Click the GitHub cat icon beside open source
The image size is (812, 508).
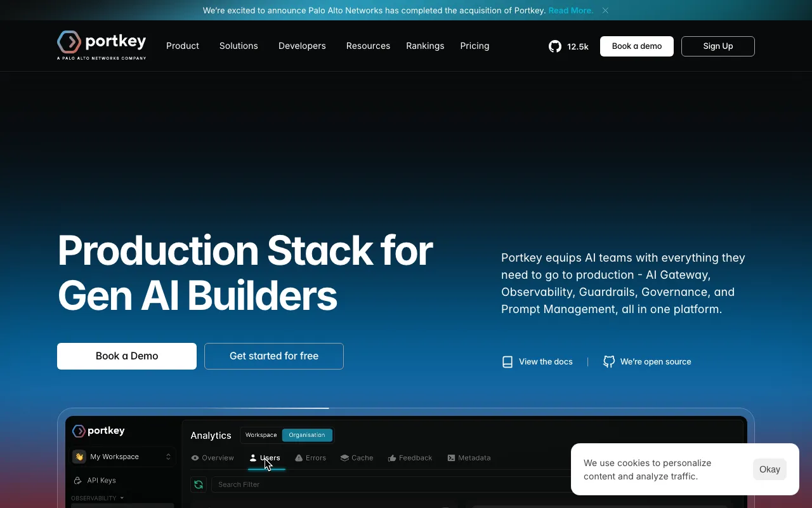coord(609,362)
